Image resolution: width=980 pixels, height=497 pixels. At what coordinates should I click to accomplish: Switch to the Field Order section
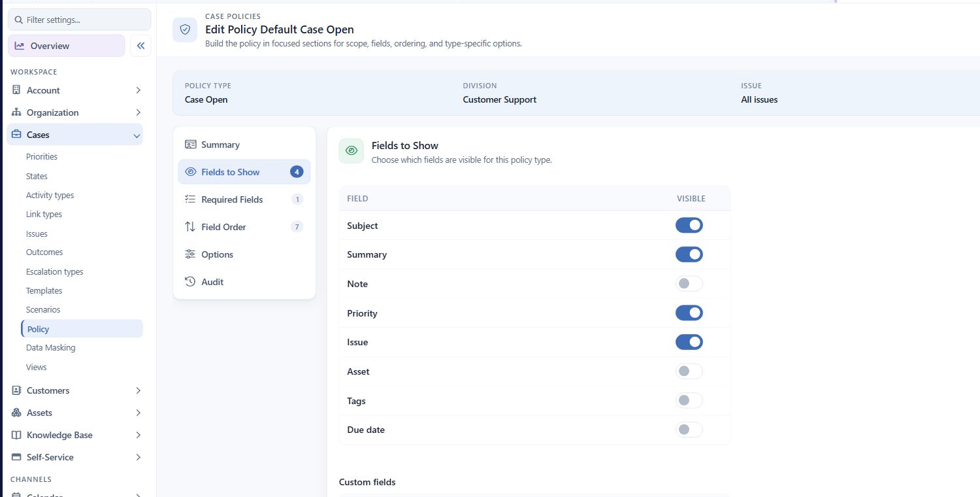pos(244,227)
